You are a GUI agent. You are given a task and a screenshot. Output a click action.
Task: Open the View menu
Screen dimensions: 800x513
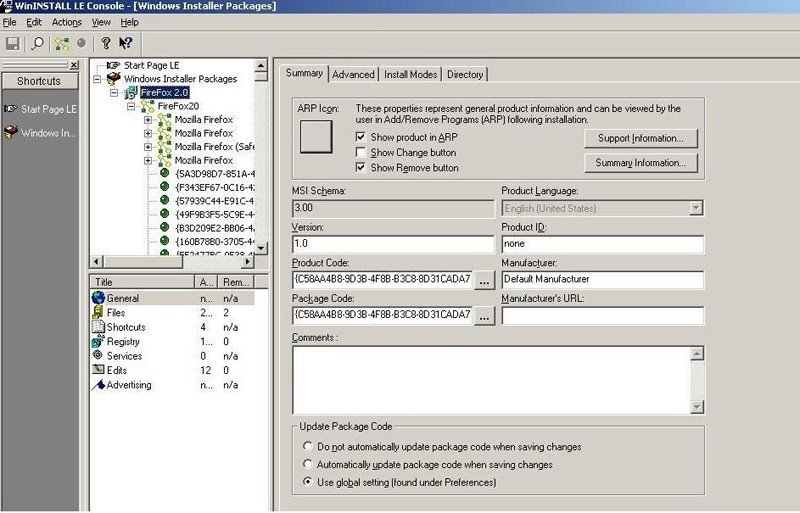[x=101, y=22]
